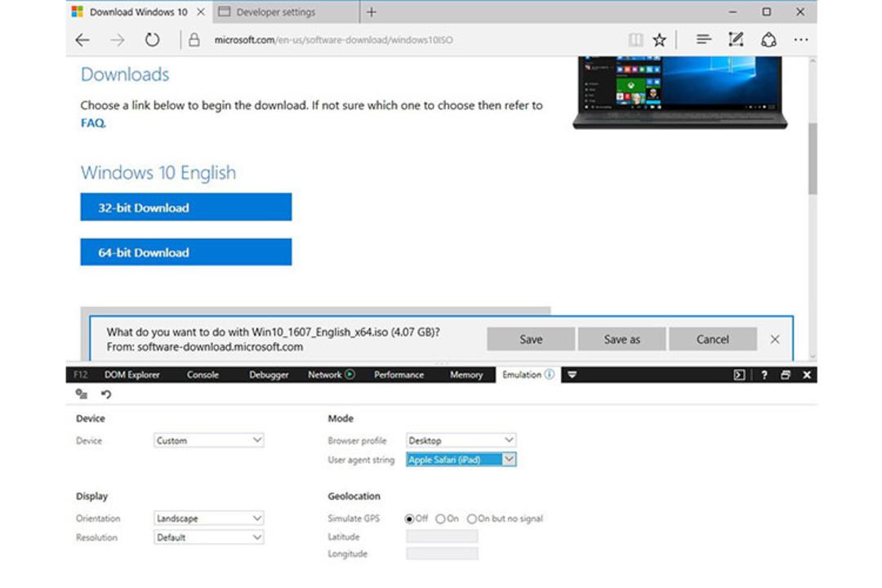
Task: Open the Device dropdown showing Custom
Action: (209, 440)
